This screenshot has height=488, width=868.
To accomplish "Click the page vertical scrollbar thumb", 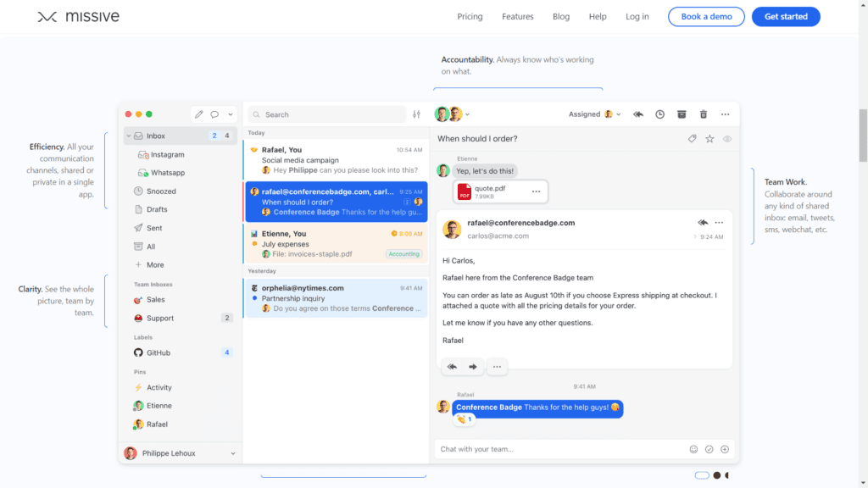I will coord(863,135).
